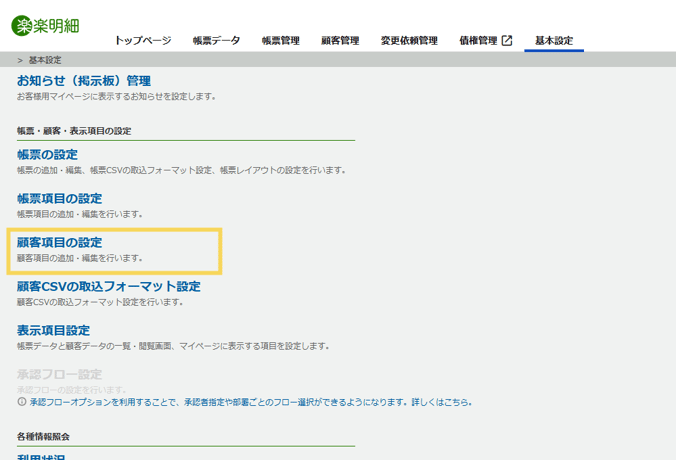Open お知らせ（掲示板）管理 link
Image resolution: width=676 pixels, height=460 pixels.
83,80
